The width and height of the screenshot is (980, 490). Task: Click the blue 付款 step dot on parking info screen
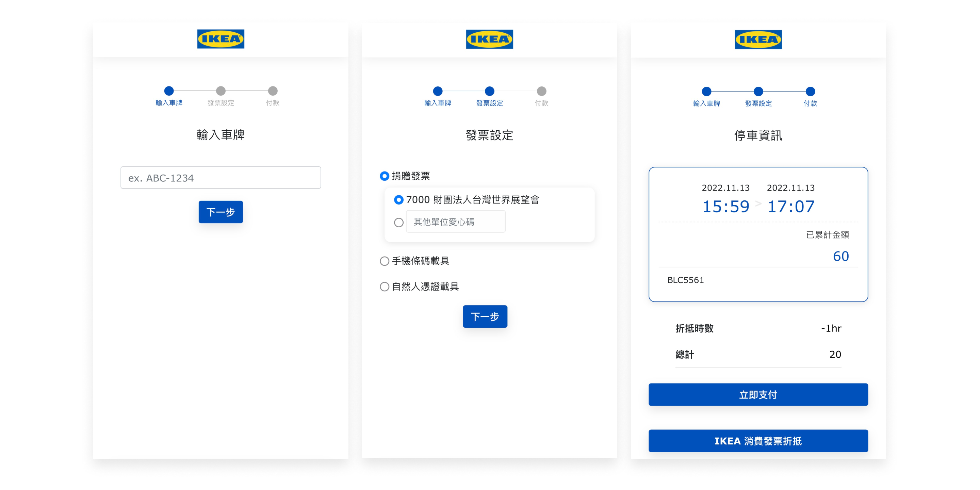click(810, 91)
